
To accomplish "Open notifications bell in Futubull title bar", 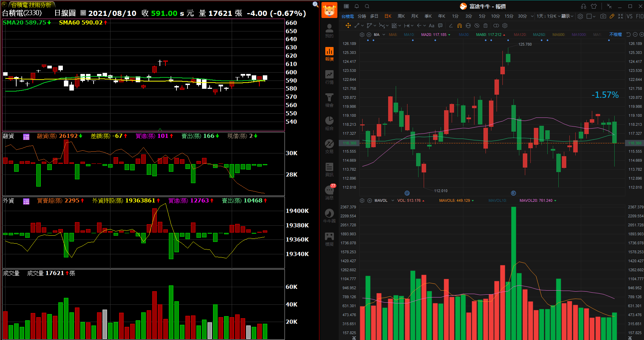I will click(357, 6).
